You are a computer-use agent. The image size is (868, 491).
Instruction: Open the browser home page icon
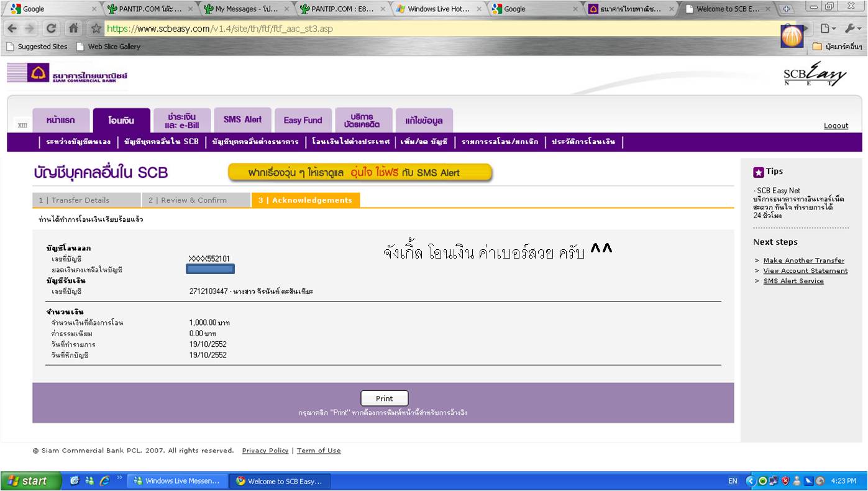73,29
